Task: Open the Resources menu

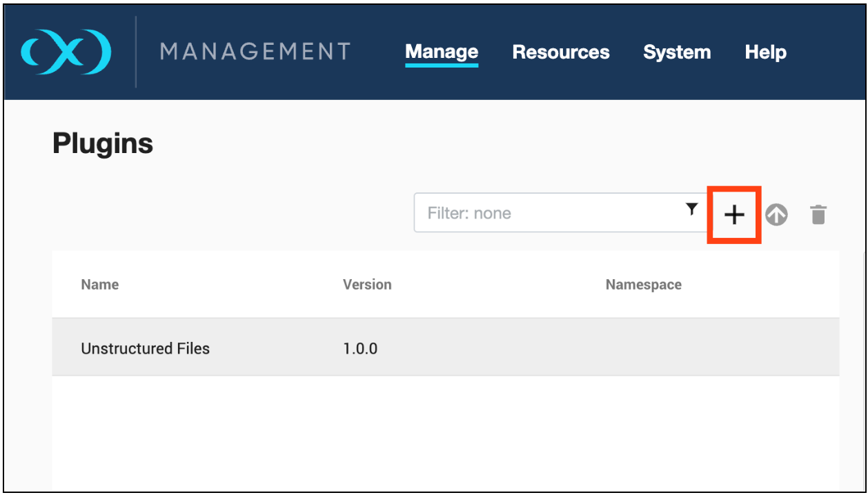Action: [560, 52]
